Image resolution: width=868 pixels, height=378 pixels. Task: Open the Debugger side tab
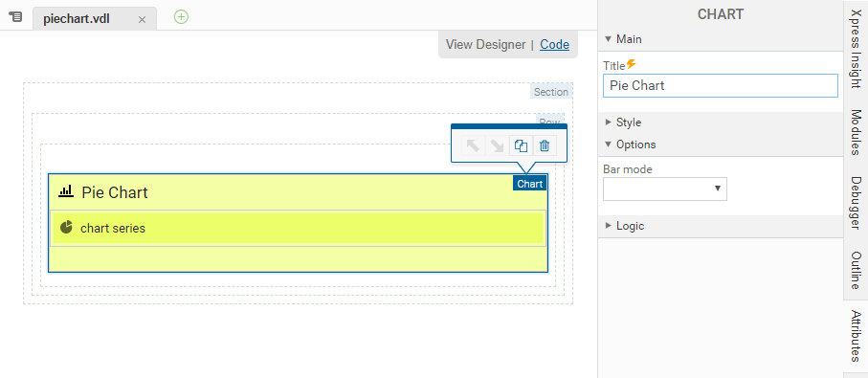[856, 203]
